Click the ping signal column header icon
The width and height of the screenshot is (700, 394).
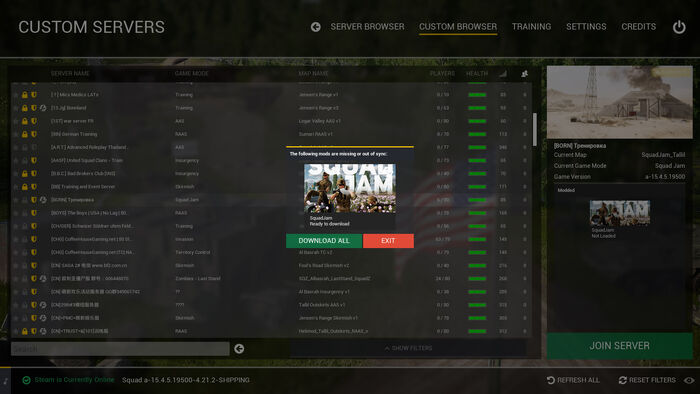(x=503, y=74)
